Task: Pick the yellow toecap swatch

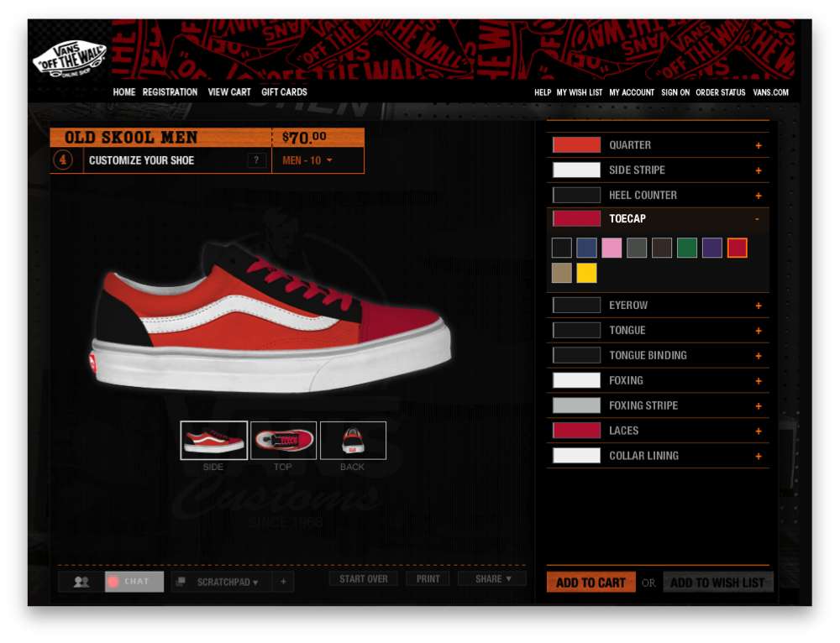Action: (586, 273)
